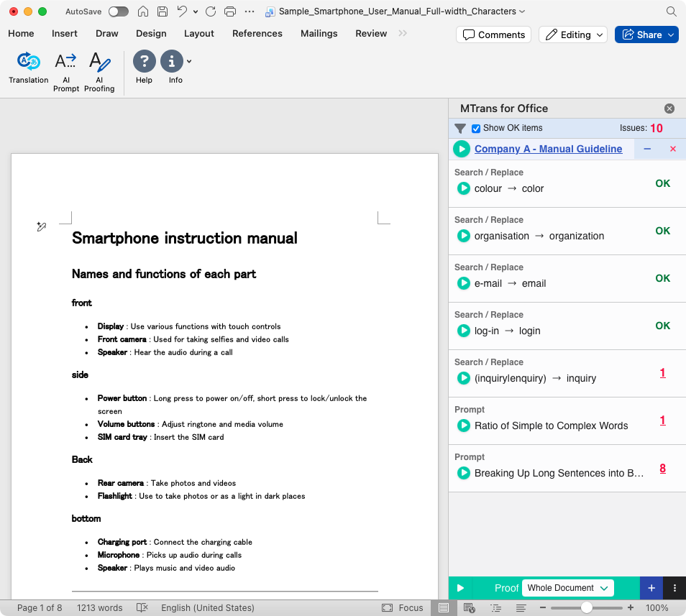Open the AI Prompt tool
Screen dimensions: 686x616
tap(65, 63)
